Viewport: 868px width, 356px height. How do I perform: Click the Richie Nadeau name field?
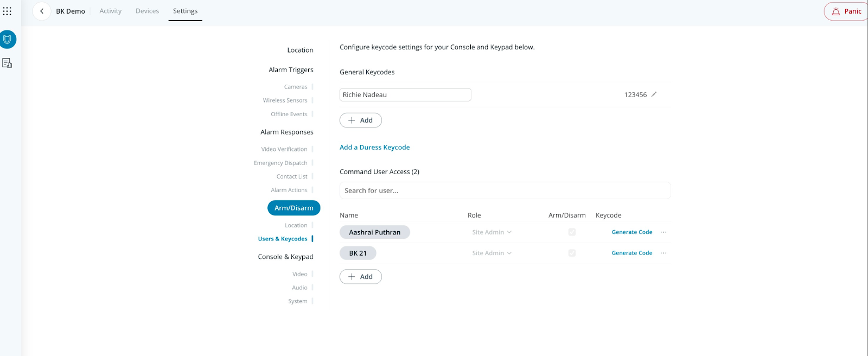(405, 95)
